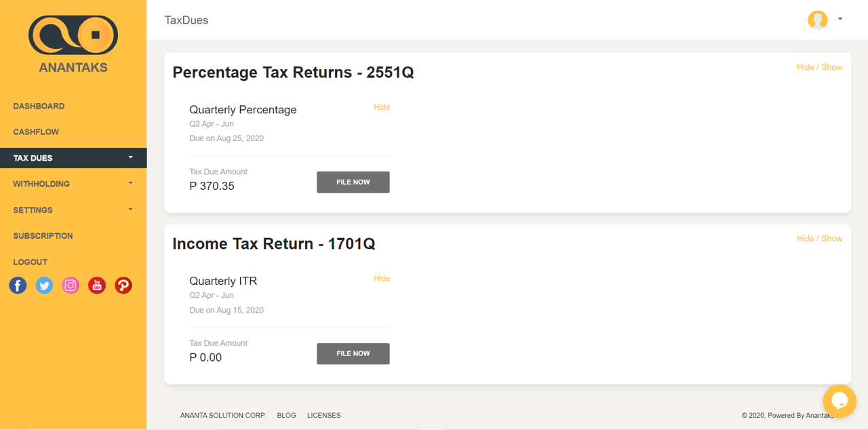Open the Pinterest social icon
Screen dimensions: 868x430
point(123,286)
